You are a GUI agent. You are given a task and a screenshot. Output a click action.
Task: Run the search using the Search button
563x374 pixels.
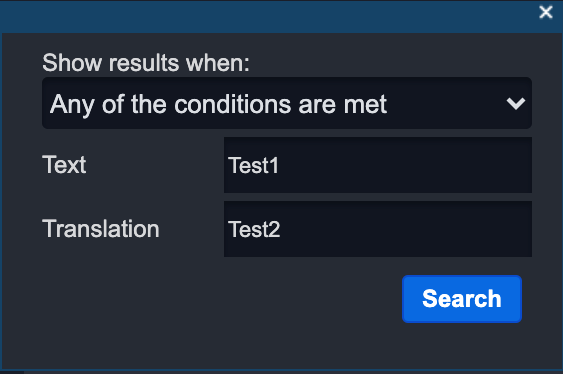click(x=462, y=299)
